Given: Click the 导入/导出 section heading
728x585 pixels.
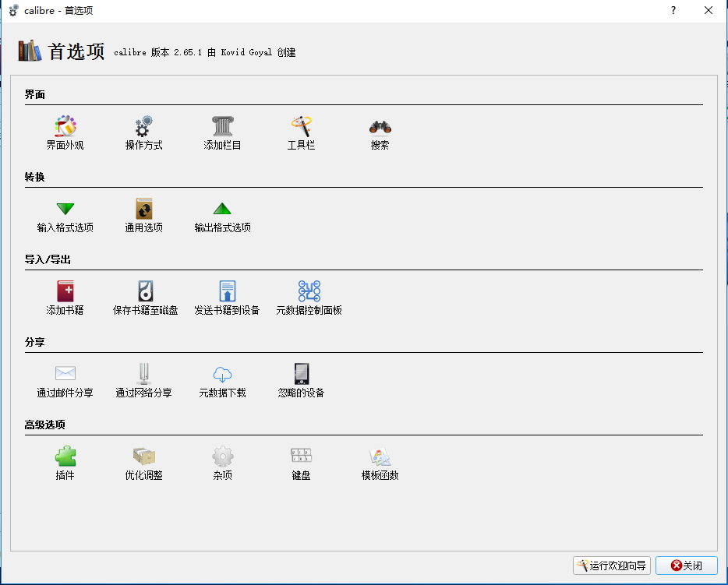Looking at the screenshot, I should (48, 260).
